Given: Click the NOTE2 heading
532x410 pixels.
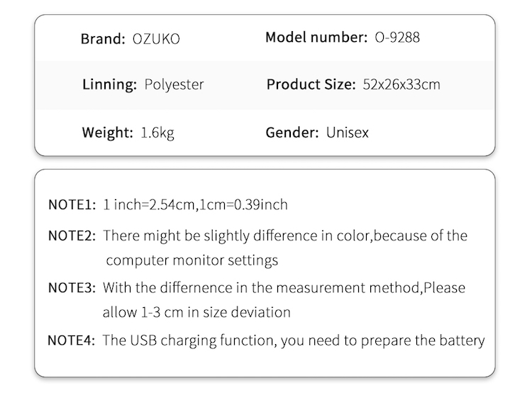Looking at the screenshot, I should pyautogui.click(x=72, y=236).
